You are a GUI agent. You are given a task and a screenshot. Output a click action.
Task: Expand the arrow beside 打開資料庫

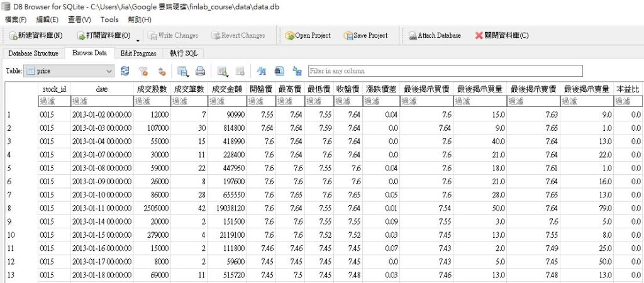click(138, 39)
